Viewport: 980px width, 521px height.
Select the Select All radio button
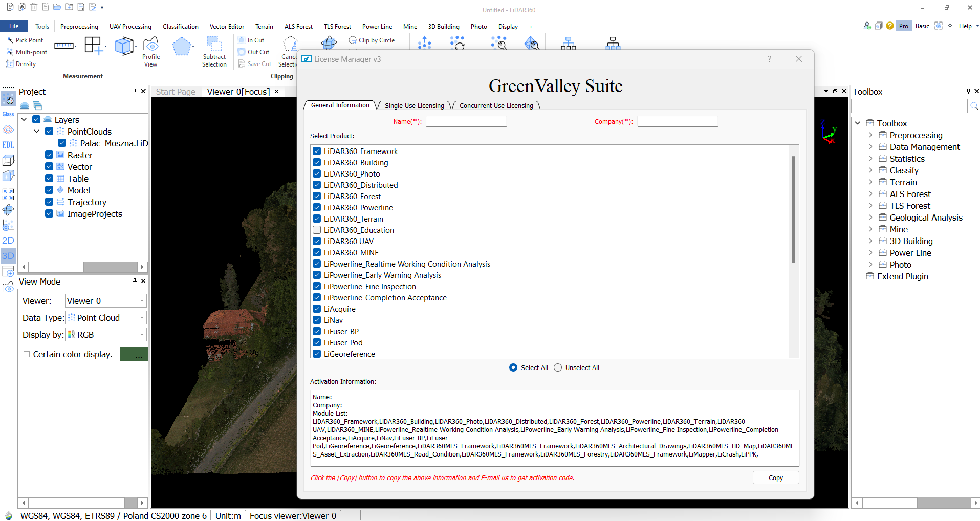tap(513, 367)
